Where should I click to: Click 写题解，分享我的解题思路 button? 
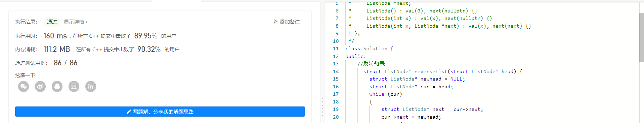(160, 112)
